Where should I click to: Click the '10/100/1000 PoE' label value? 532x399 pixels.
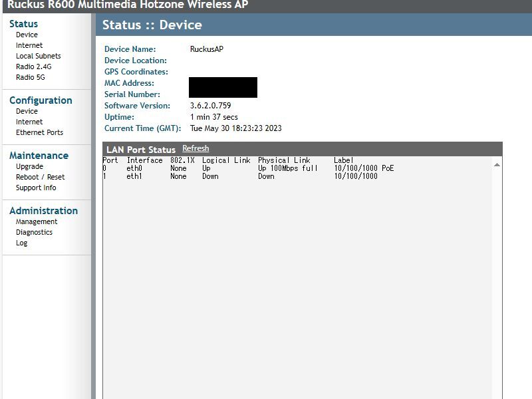point(364,168)
